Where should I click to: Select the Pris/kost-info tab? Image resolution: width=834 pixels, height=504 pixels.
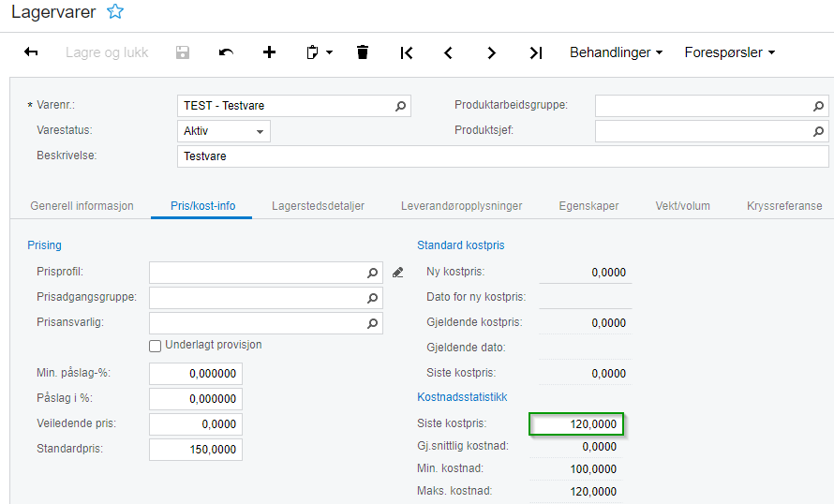(x=202, y=206)
